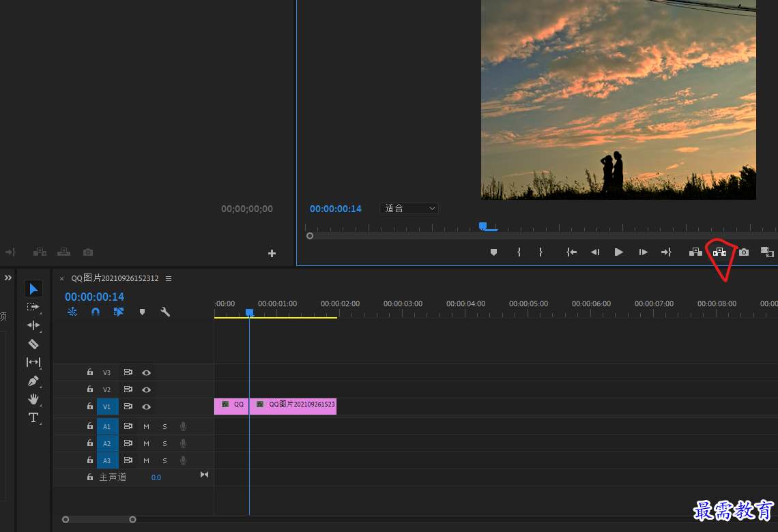This screenshot has width=778, height=532.
Task: Click source monitor Go to Out
Action: tap(10, 252)
